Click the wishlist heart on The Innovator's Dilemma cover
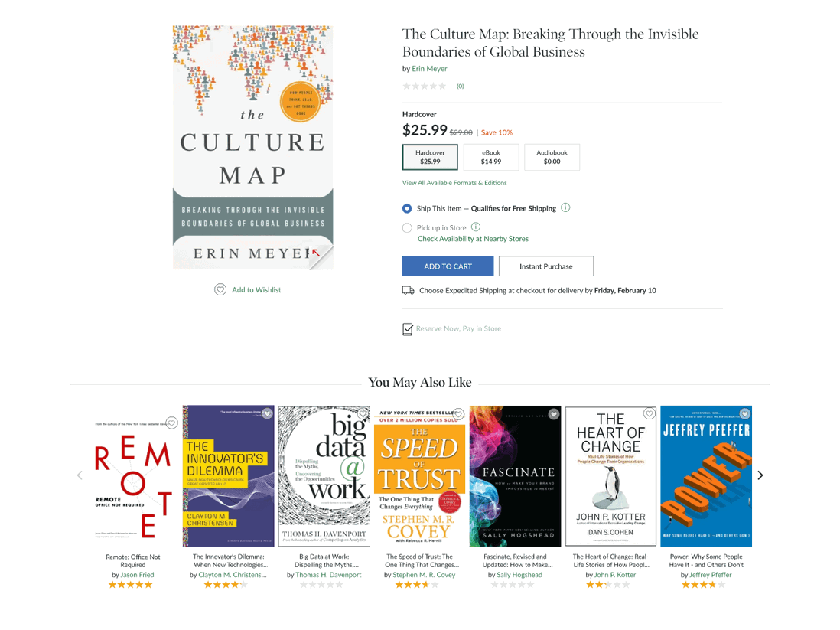The height and width of the screenshot is (630, 840). pyautogui.click(x=265, y=413)
